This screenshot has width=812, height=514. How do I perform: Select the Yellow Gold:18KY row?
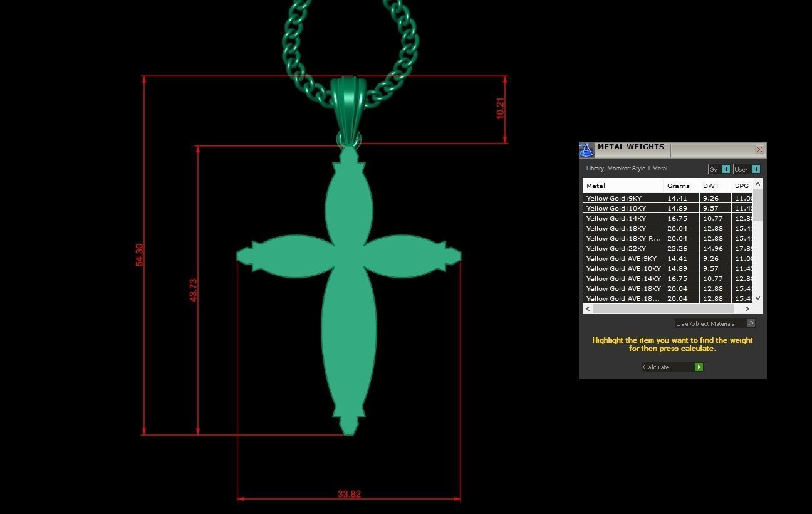(x=668, y=228)
